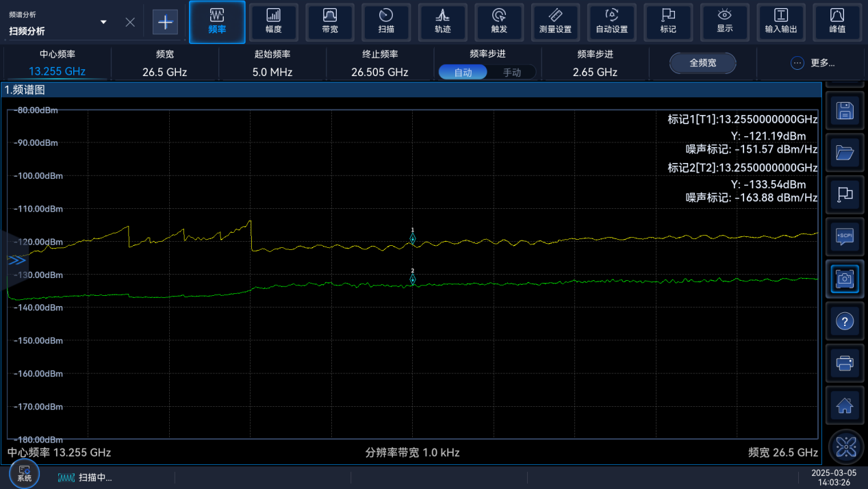
Task: Set frequency step to 自动 auto
Action: coord(463,72)
